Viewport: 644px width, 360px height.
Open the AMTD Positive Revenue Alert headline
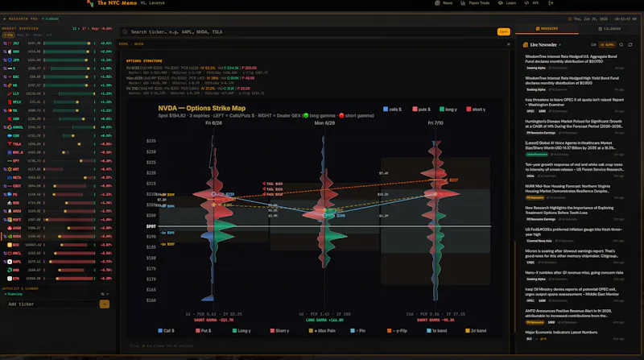568,313
